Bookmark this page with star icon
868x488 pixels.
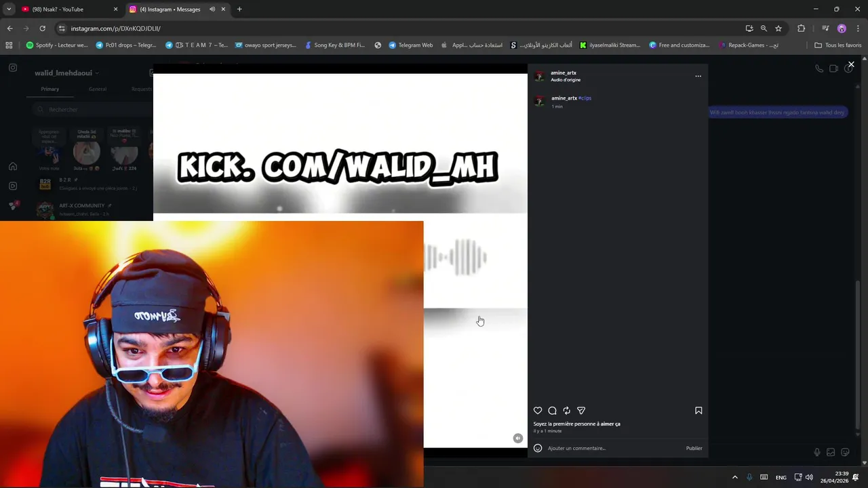coord(778,28)
